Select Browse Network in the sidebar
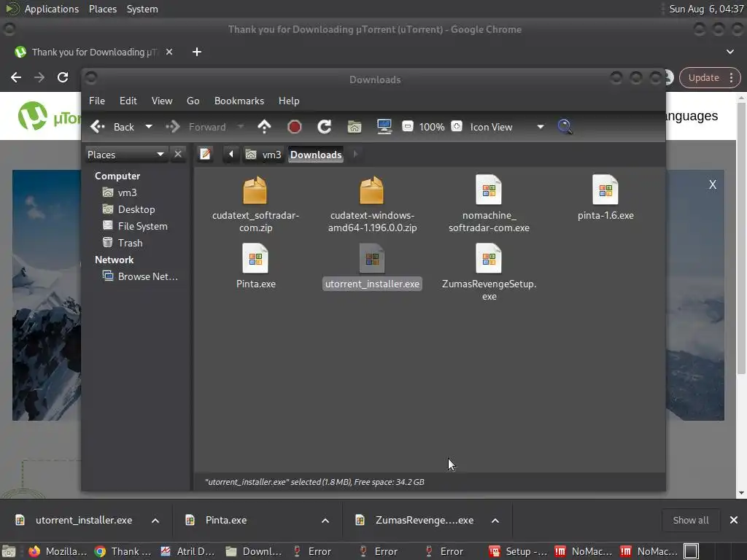The width and height of the screenshot is (747, 560). coord(141,276)
